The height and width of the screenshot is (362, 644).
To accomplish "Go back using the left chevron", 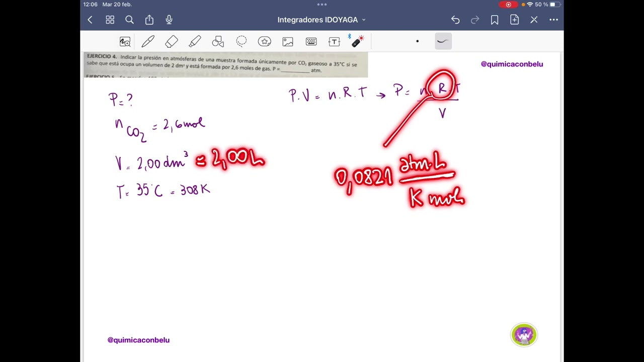I will click(90, 20).
